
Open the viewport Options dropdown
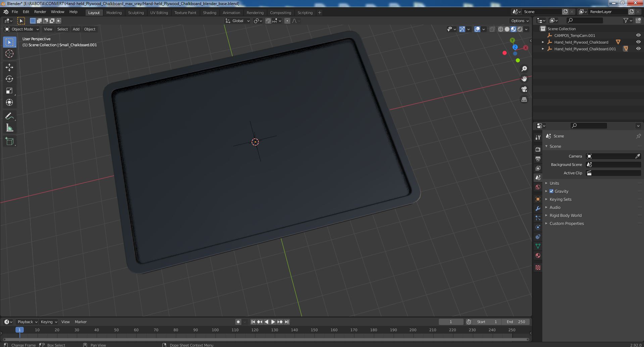[x=520, y=21]
